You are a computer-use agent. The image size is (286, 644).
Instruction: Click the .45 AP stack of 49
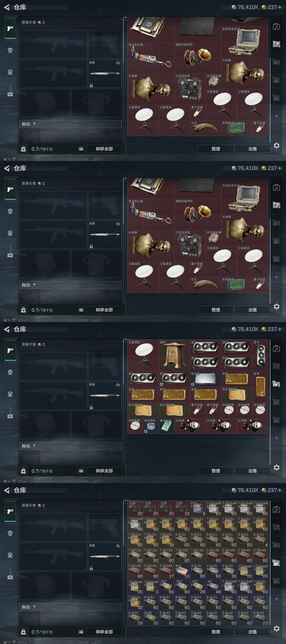(x=213, y=586)
